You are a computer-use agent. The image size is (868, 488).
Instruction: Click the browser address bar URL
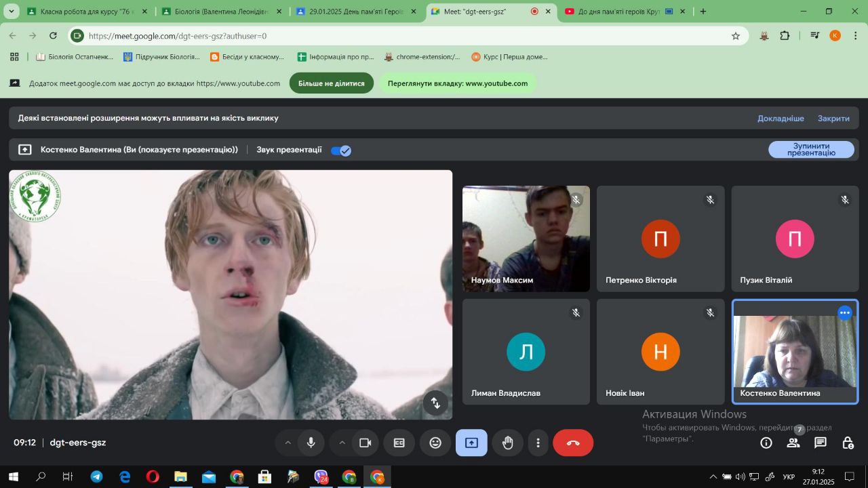178,36
